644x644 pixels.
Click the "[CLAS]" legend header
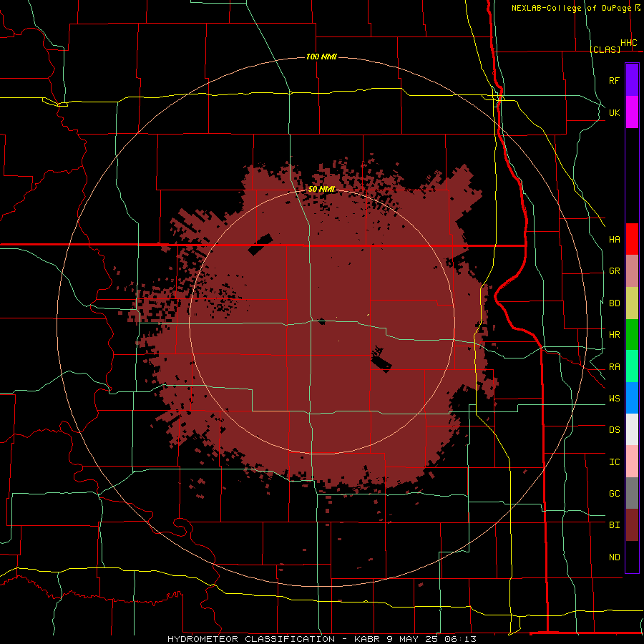coord(605,49)
